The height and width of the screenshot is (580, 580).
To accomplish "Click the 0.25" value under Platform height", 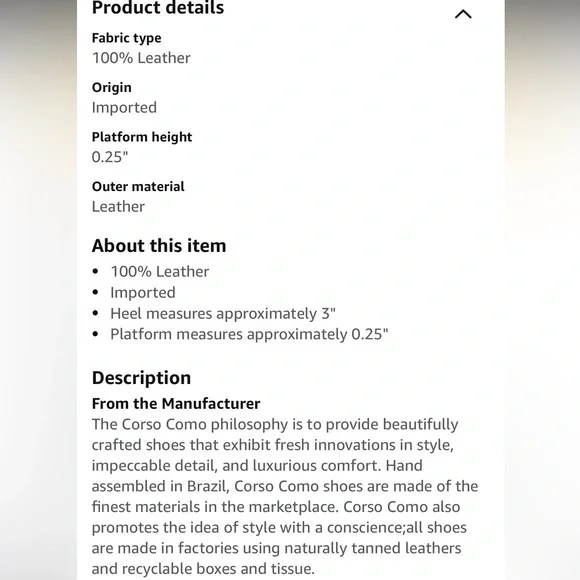I will [110, 157].
